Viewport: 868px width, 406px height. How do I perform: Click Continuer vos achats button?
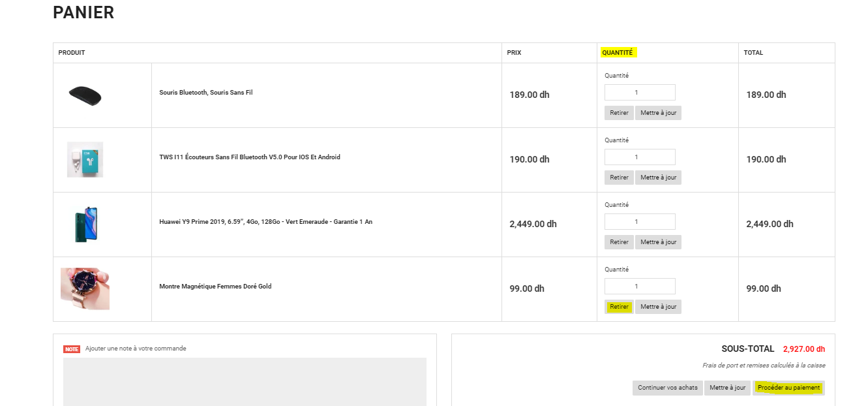pos(667,388)
